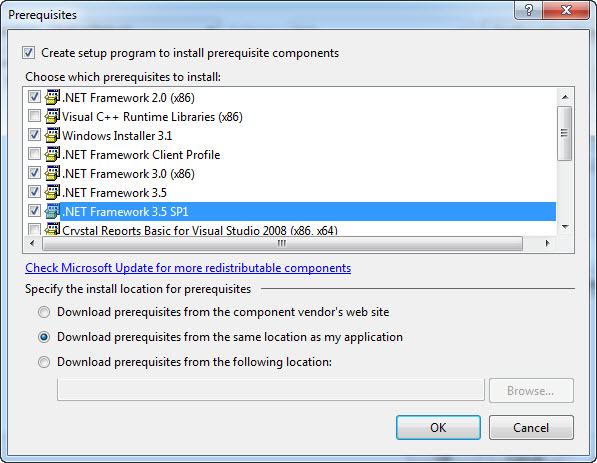597x463 pixels.
Task: Click the .NET Framework 2.0 (x86) package icon
Action: 52,97
